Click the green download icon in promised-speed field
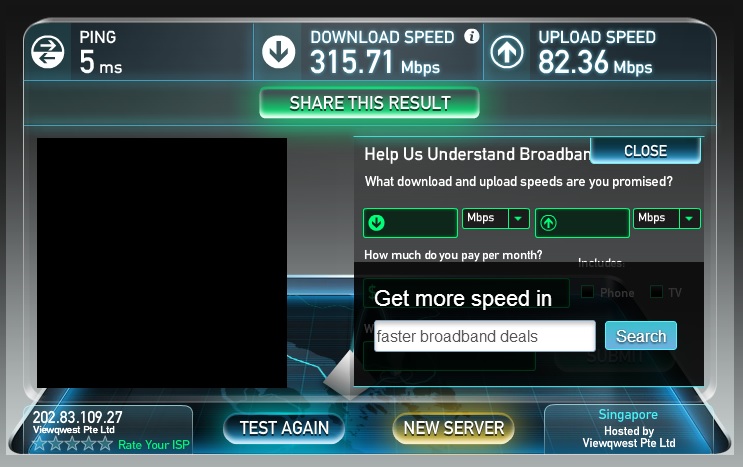 377,223
